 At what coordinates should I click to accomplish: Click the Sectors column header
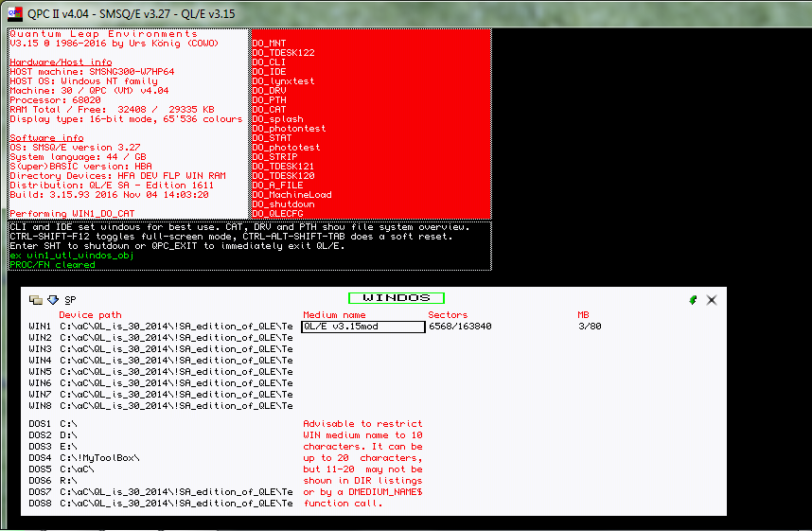448,315
